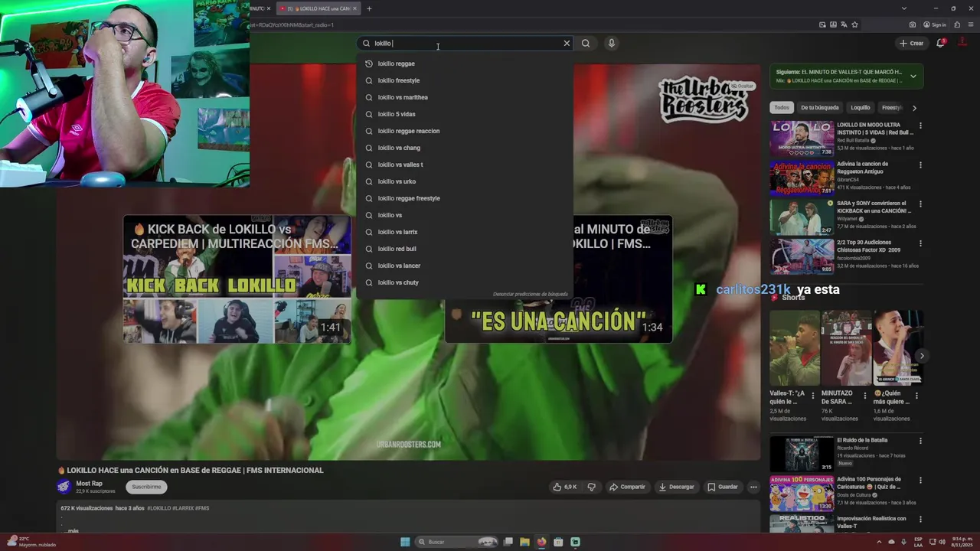This screenshot has height=551, width=980.
Task: Click the Crear button
Action: pos(912,43)
